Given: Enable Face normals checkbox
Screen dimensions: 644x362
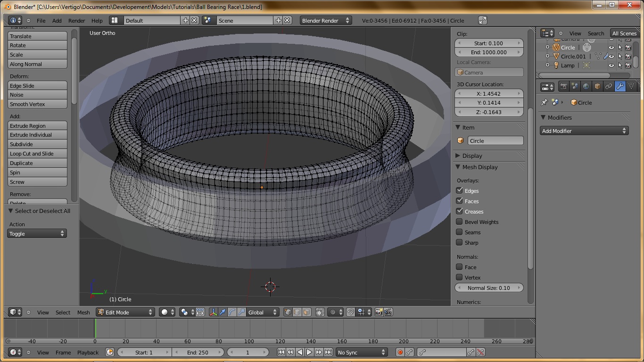Looking at the screenshot, I should [459, 267].
